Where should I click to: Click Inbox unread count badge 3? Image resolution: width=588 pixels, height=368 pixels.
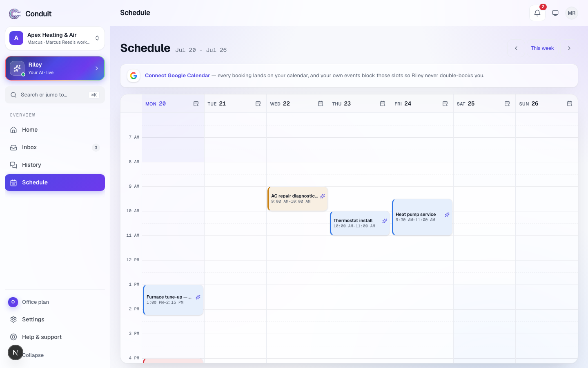(x=96, y=148)
